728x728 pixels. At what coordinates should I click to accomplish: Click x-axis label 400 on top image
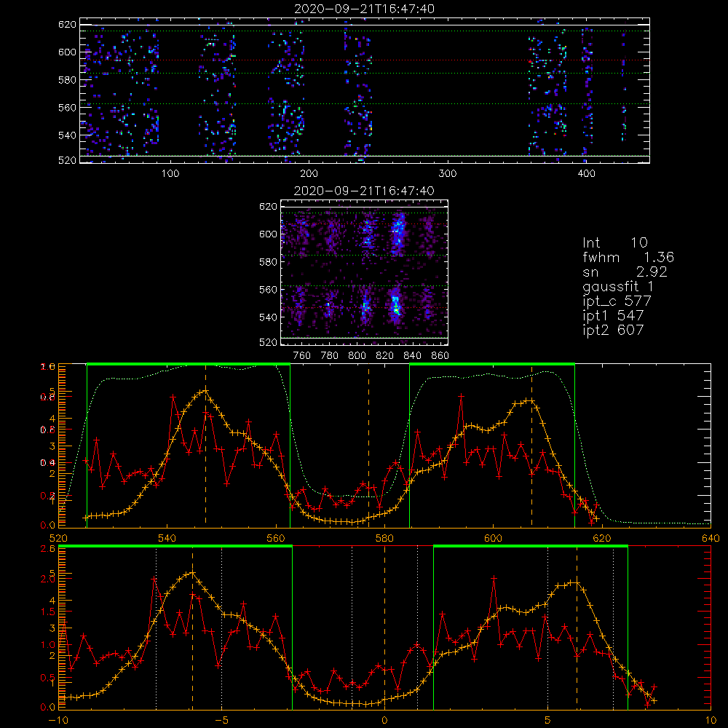586,174
